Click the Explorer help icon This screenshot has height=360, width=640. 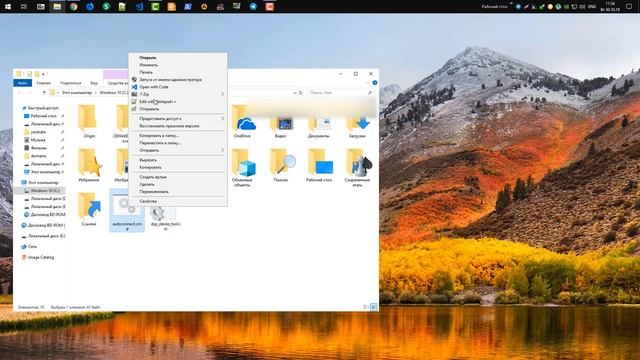click(x=375, y=83)
